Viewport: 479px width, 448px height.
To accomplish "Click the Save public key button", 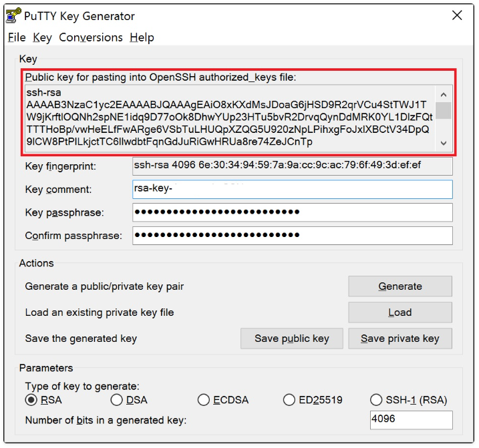I will [x=292, y=339].
